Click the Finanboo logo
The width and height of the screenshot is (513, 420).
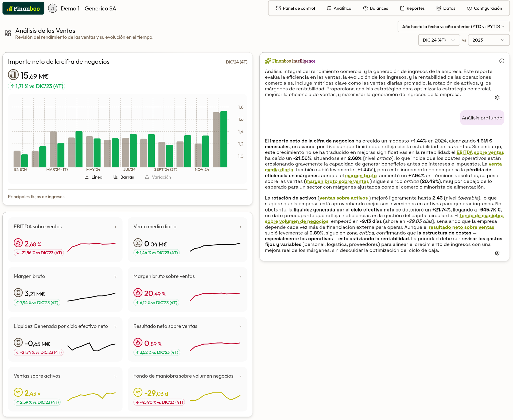point(23,8)
